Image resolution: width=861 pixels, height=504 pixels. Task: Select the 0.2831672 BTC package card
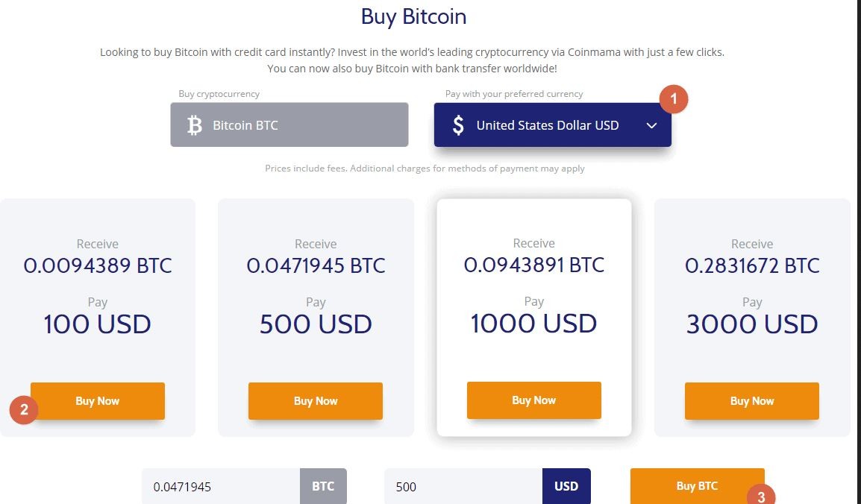[x=752, y=318]
